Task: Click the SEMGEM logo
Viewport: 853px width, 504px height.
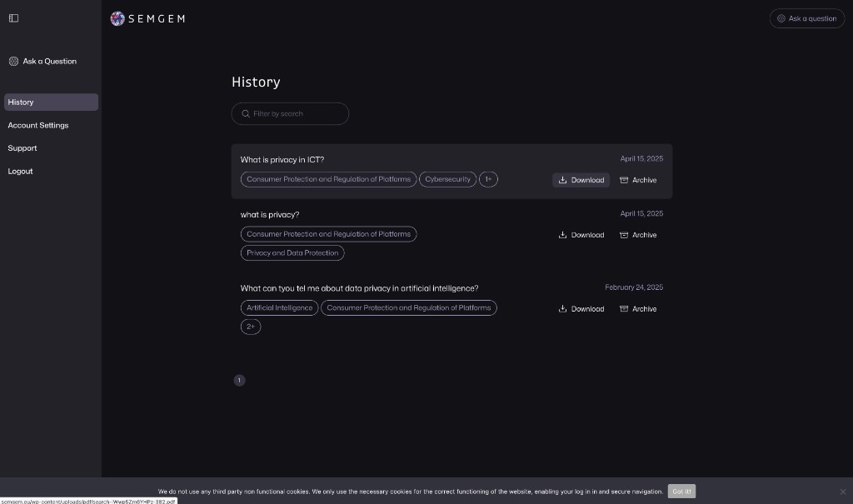Action: click(147, 18)
